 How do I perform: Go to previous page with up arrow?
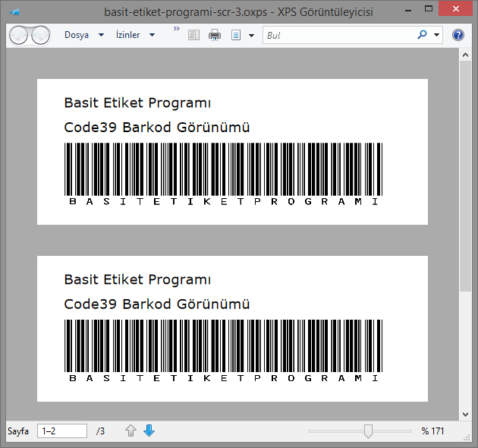point(131,431)
